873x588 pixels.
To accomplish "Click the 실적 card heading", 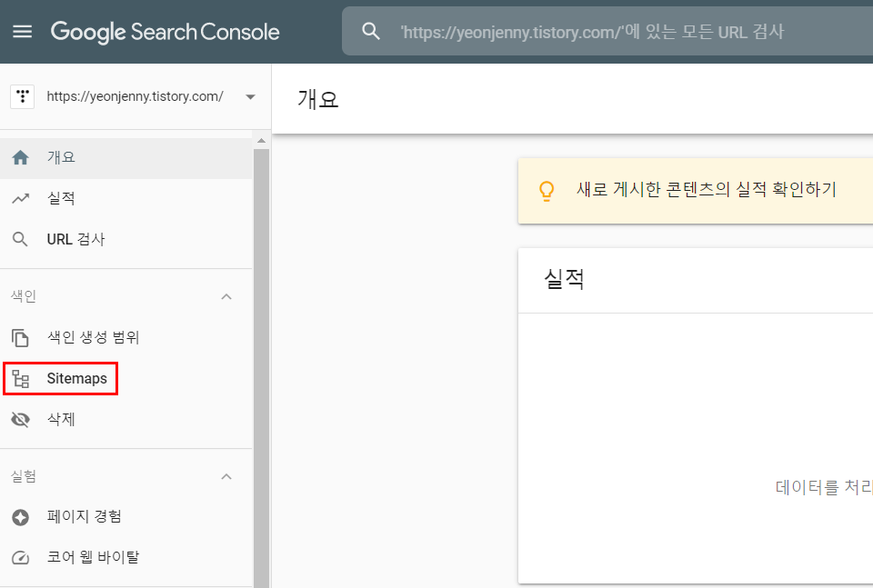I will coord(564,279).
